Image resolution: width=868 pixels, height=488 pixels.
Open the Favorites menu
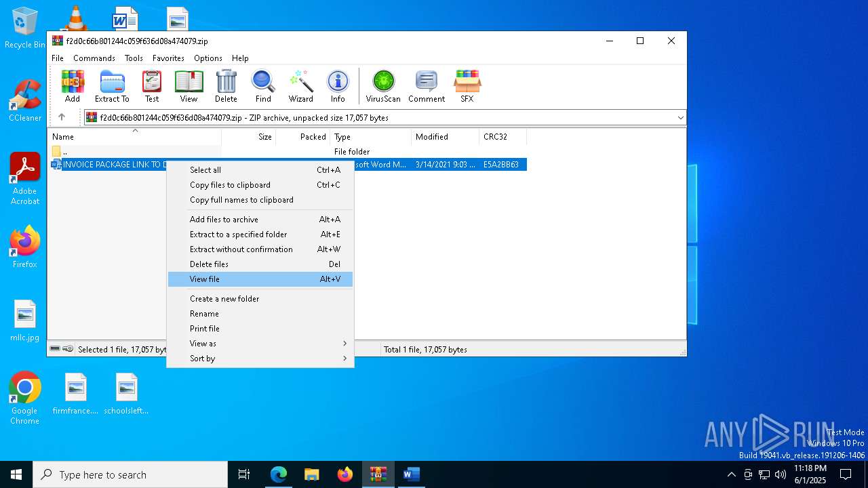tap(168, 58)
